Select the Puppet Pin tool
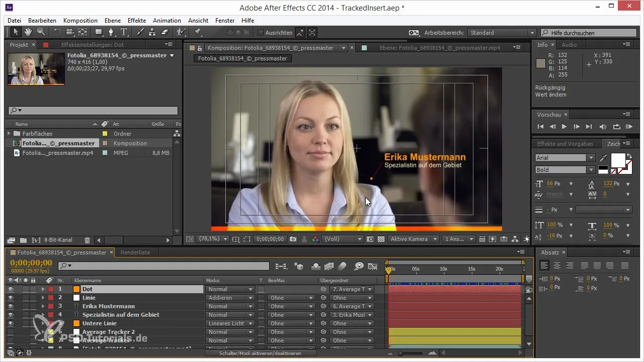Screen dimensions: 644x362 point(197,32)
